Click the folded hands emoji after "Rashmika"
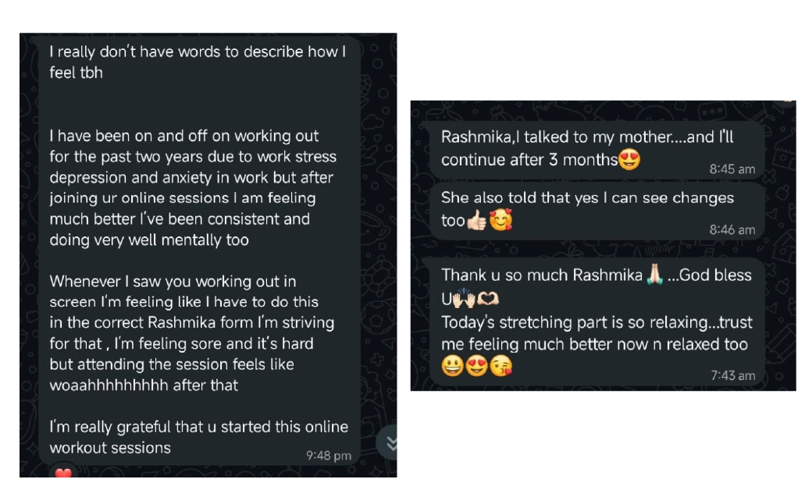The image size is (812, 504). (654, 275)
